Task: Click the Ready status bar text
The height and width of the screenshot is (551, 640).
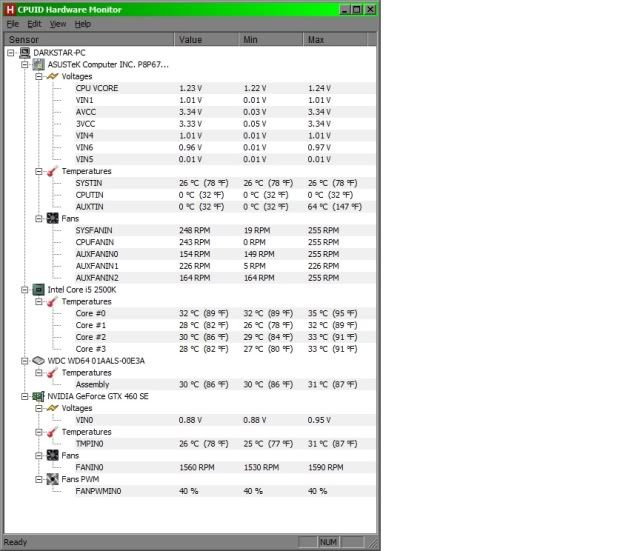Action: (15, 542)
